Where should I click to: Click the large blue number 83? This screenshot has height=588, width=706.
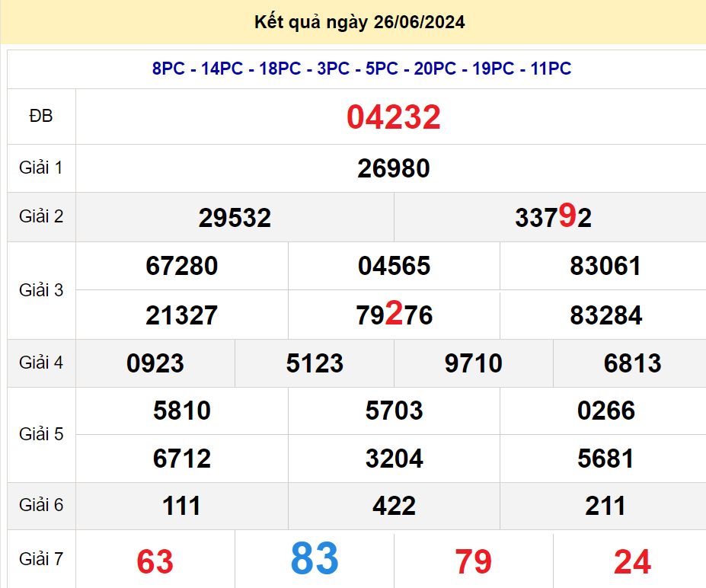[x=315, y=560]
